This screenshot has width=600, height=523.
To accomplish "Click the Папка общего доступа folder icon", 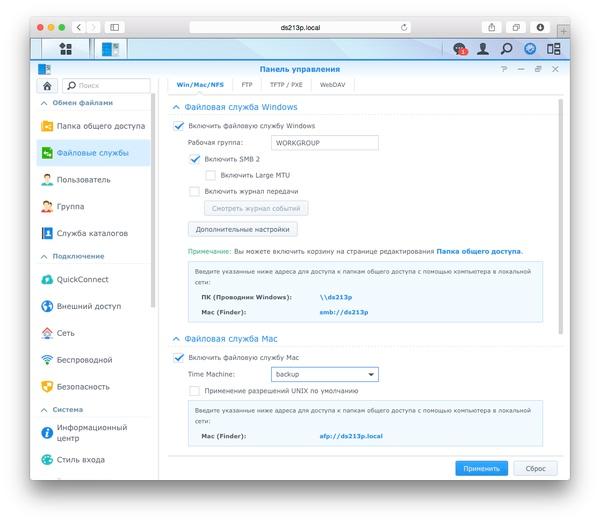I will 47,126.
